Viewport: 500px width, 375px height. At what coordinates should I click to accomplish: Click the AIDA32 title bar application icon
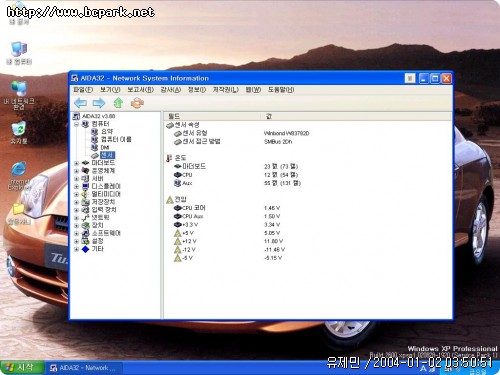click(x=75, y=78)
